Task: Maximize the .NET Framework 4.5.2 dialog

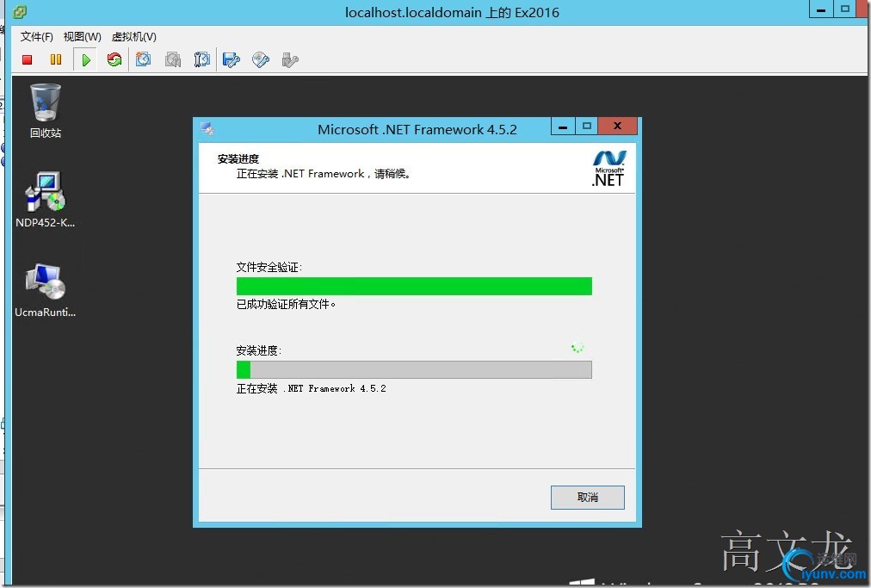Action: tap(587, 127)
